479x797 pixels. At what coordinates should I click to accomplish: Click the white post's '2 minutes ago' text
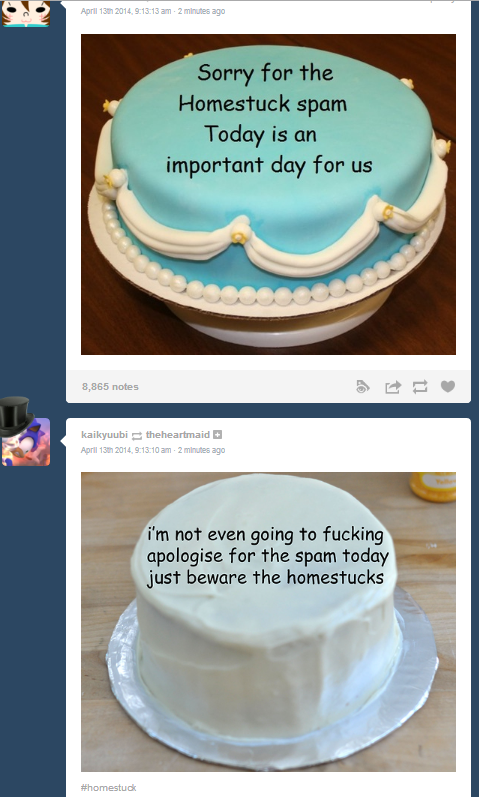click(x=201, y=450)
